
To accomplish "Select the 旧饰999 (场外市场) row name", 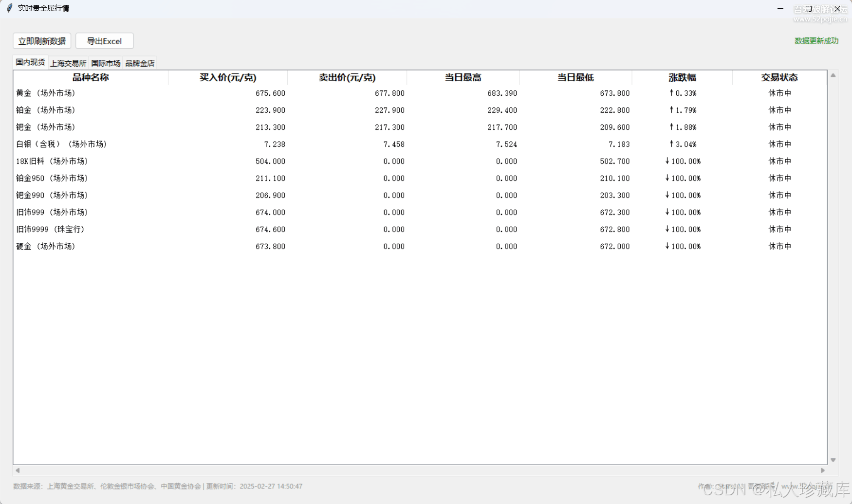I will point(53,212).
